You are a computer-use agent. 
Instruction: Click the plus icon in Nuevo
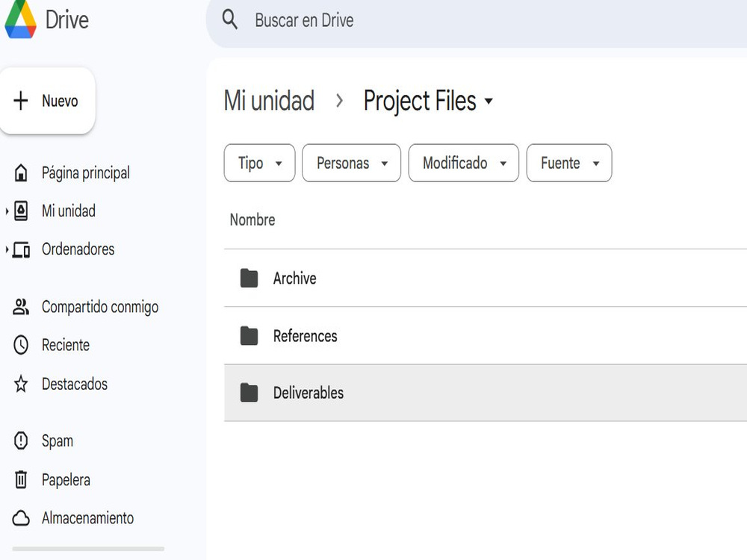pyautogui.click(x=21, y=101)
